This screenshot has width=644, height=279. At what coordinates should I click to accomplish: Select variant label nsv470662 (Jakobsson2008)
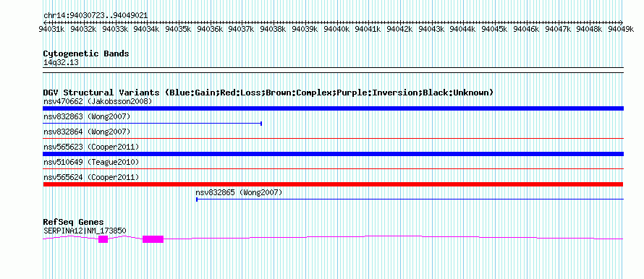tap(98, 101)
